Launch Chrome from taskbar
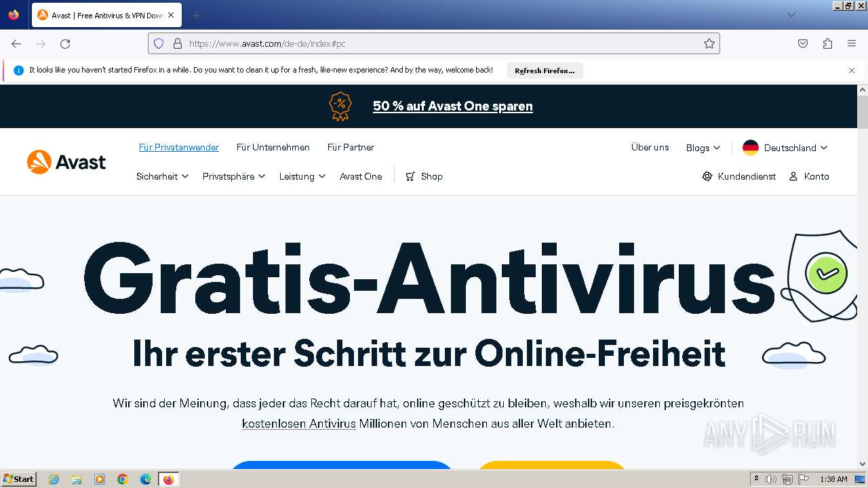The height and width of the screenshot is (488, 868). coord(123,479)
